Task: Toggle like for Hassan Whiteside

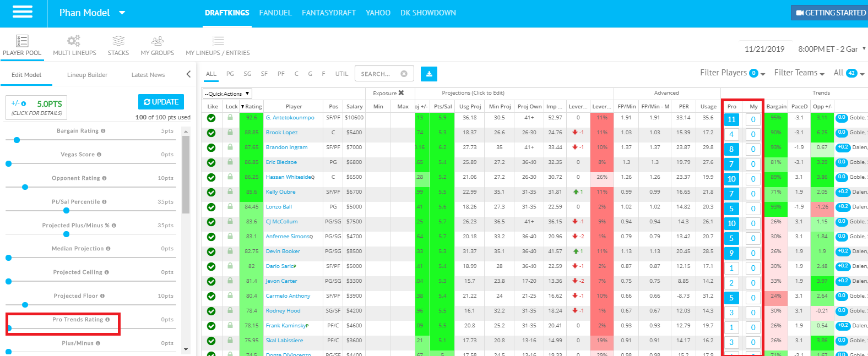Action: tap(211, 177)
